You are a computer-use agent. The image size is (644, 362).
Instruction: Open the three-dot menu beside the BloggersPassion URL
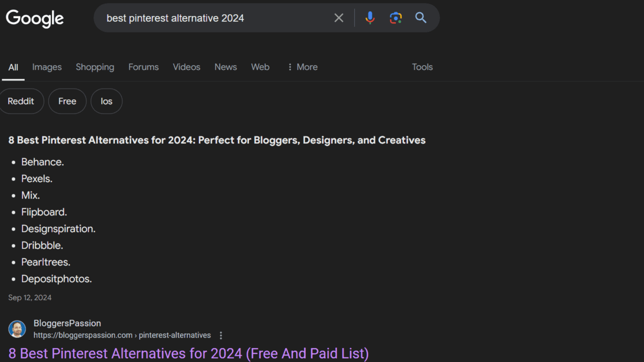tap(221, 335)
